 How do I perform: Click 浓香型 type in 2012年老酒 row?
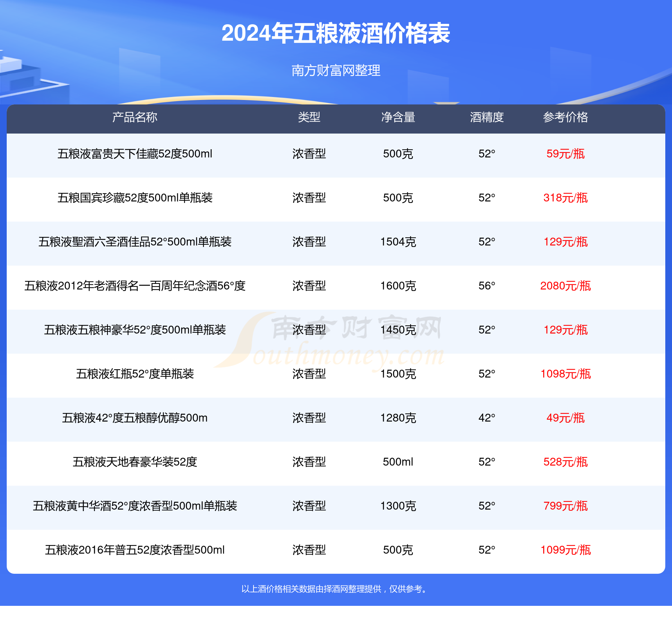(x=309, y=286)
